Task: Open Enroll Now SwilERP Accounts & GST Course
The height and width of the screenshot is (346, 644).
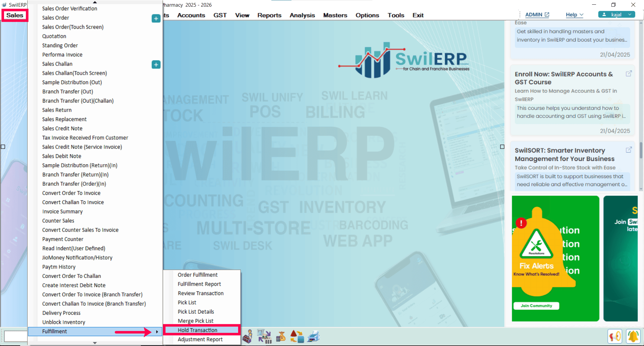Action: pyautogui.click(x=564, y=78)
